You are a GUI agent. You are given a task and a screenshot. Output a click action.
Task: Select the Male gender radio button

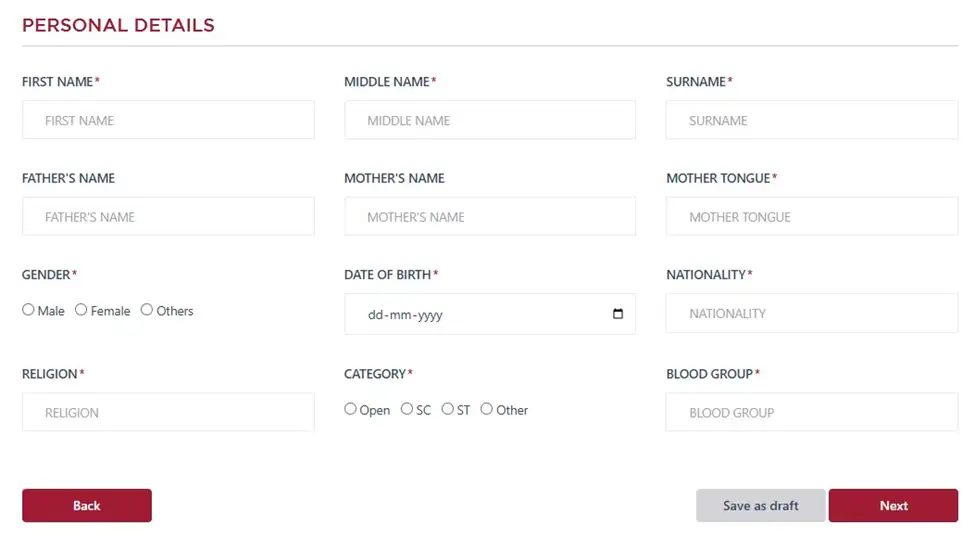click(x=28, y=310)
